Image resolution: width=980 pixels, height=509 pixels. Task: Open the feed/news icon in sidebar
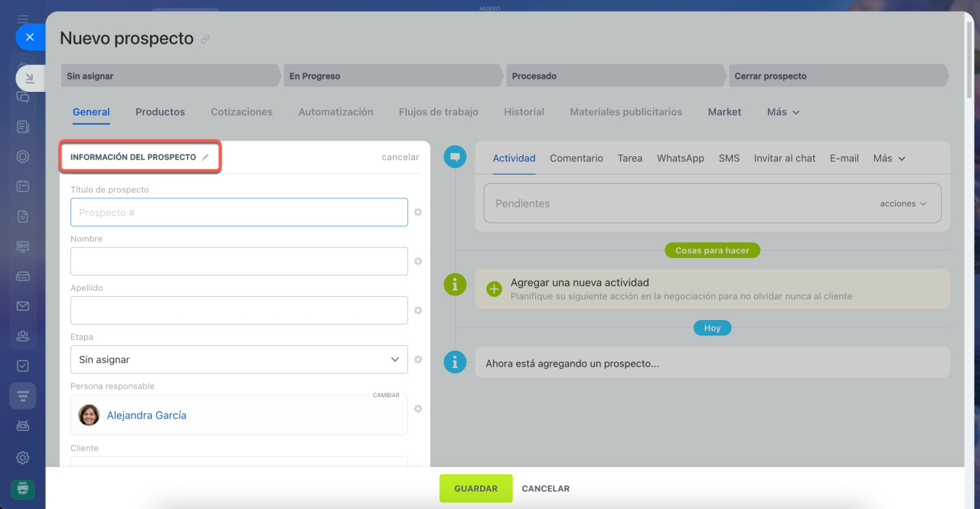23,127
